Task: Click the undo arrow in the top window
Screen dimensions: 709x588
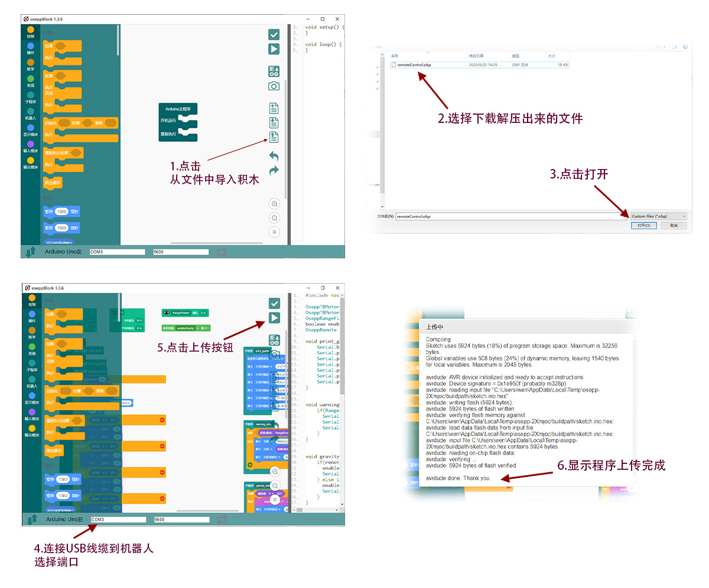Action: pyautogui.click(x=274, y=157)
